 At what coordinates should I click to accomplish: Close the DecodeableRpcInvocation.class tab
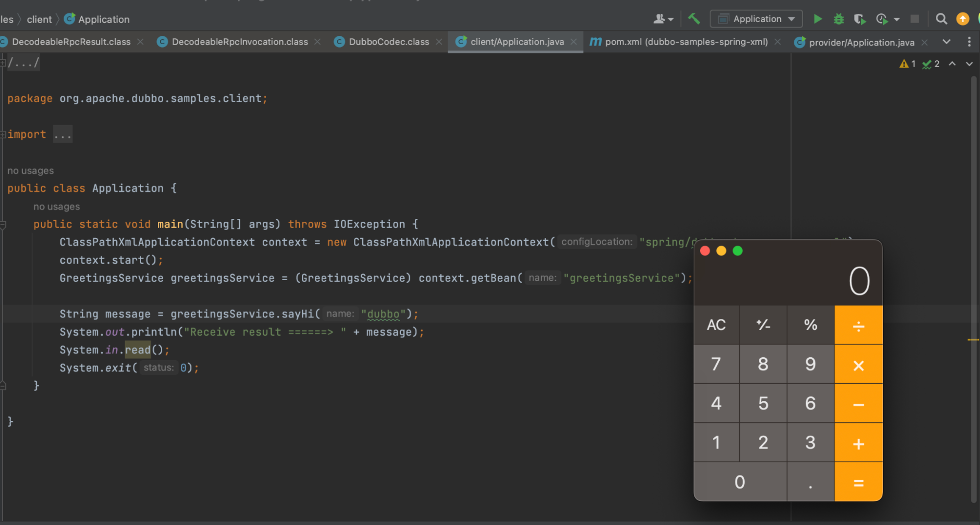(318, 42)
